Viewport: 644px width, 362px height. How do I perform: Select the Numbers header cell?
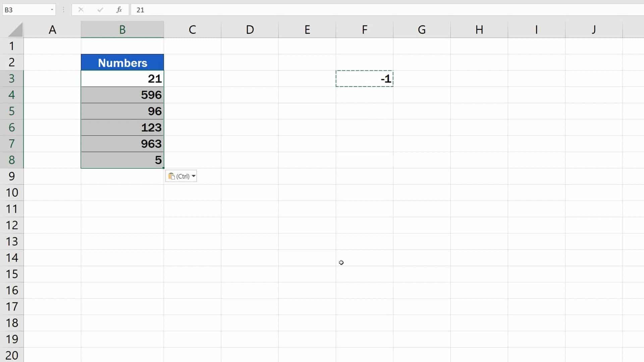[x=122, y=62]
